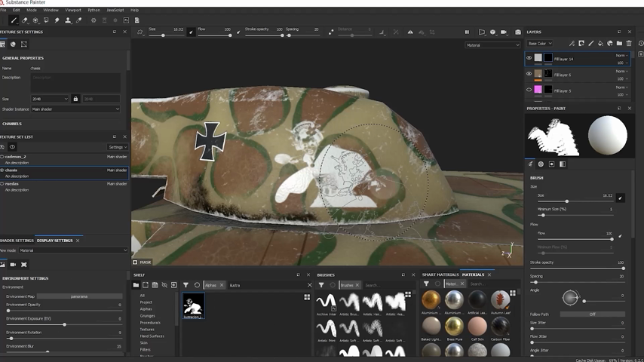Adjust the Environment Exposure slider
Image resolution: width=644 pixels, height=362 pixels.
click(x=65, y=324)
